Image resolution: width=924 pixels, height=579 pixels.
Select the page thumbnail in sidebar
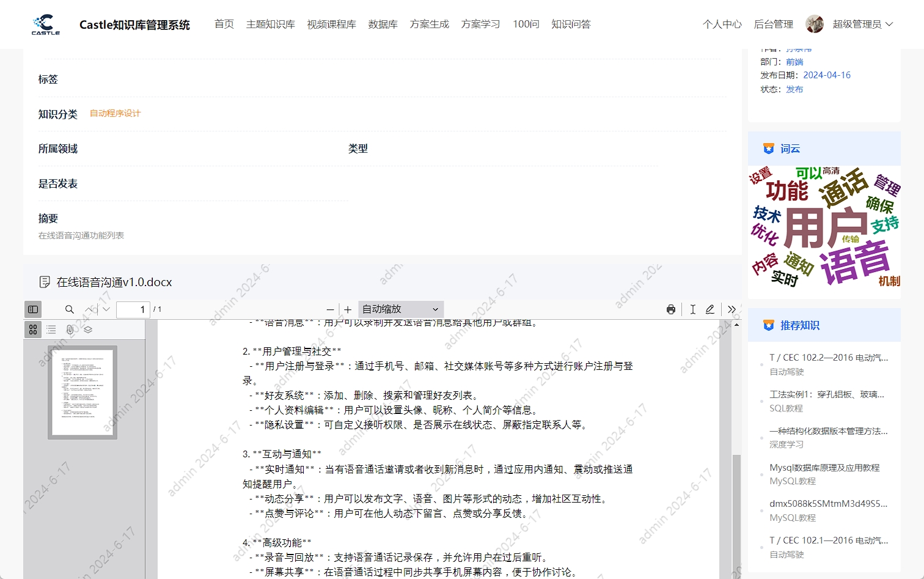[x=83, y=392]
